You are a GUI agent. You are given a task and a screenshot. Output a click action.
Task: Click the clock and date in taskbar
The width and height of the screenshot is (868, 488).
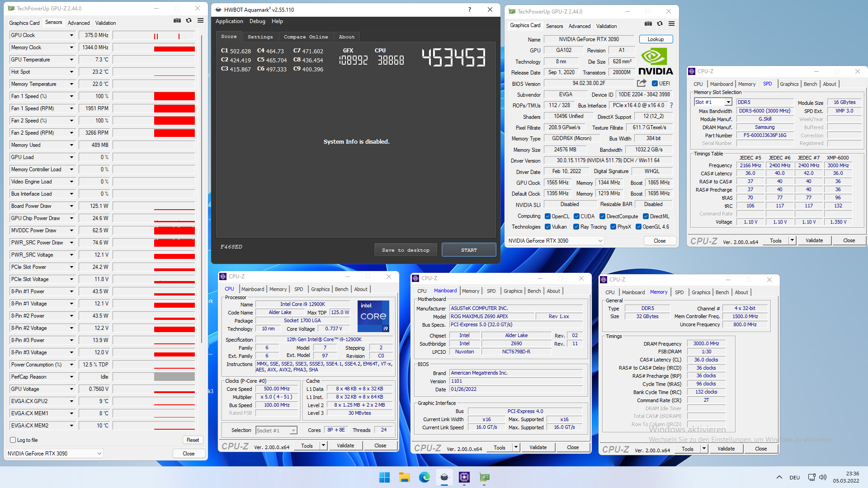(x=846, y=477)
